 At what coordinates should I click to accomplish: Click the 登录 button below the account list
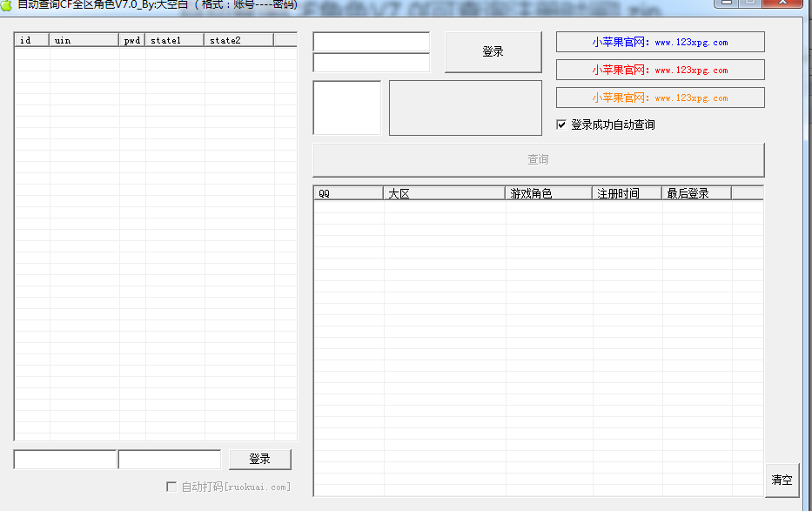point(260,460)
